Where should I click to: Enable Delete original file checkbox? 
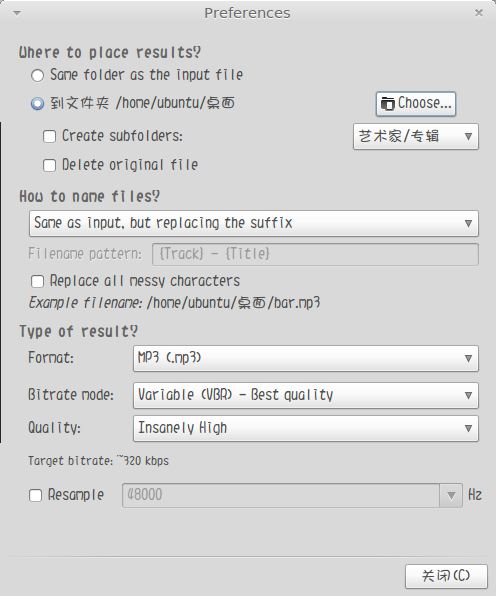click(49, 165)
